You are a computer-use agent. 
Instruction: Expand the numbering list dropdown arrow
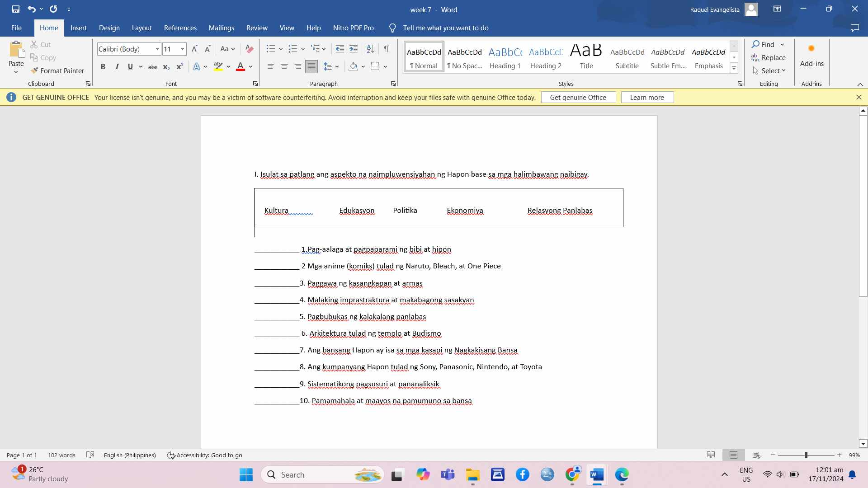(x=303, y=49)
